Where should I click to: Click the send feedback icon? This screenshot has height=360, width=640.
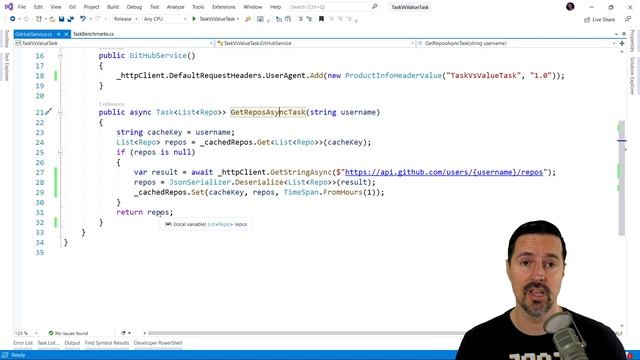click(628, 19)
